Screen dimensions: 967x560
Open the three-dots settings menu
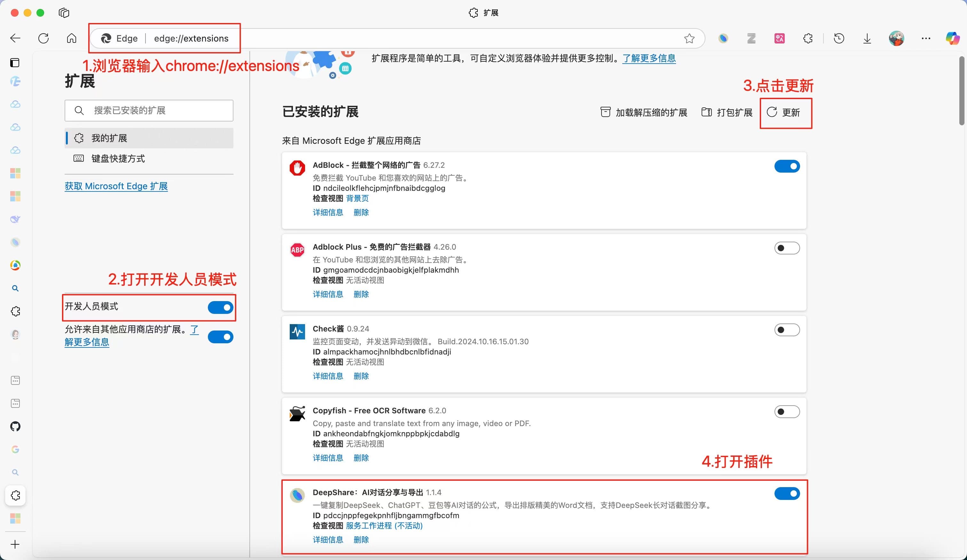click(x=925, y=38)
